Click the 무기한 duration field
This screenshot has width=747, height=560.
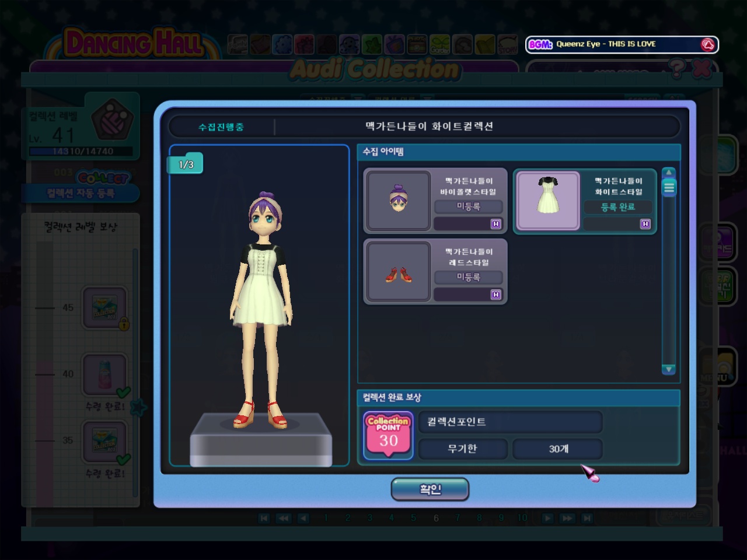point(463,449)
